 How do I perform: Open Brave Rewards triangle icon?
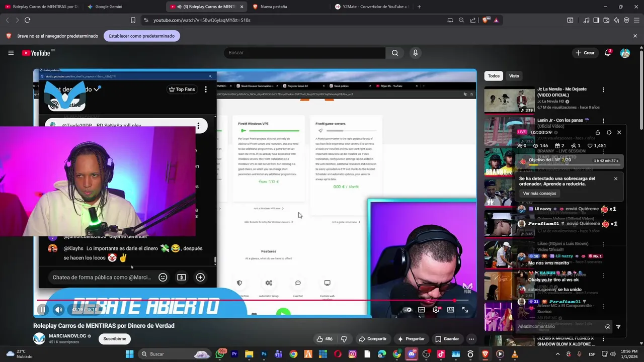496,20
